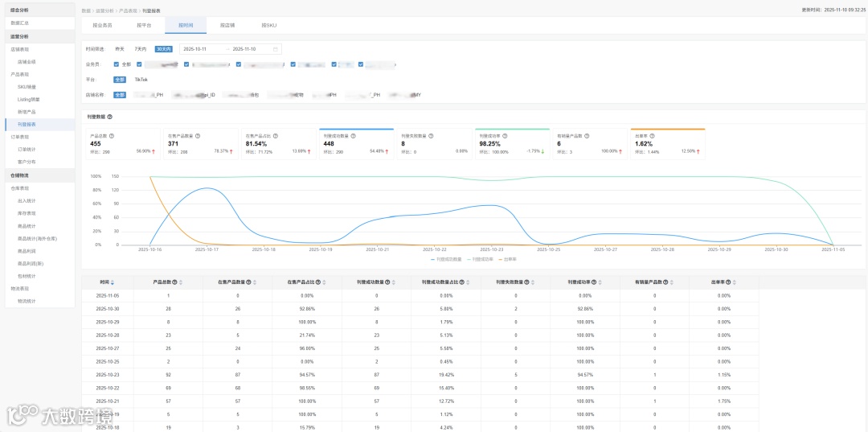Click start date field 2025-10-11
This screenshot has width=868, height=432.
point(194,49)
